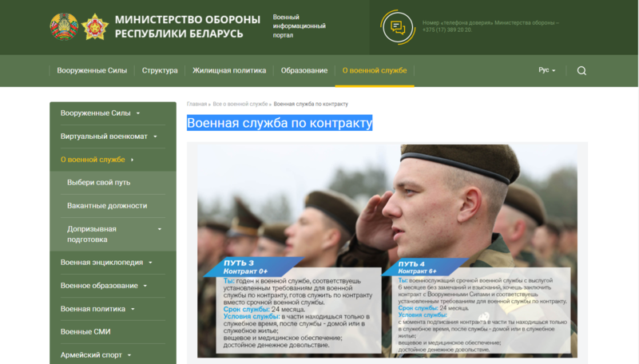Open Военные СМИ in the sidebar
Image resolution: width=639 pixels, height=364 pixels.
tap(85, 331)
